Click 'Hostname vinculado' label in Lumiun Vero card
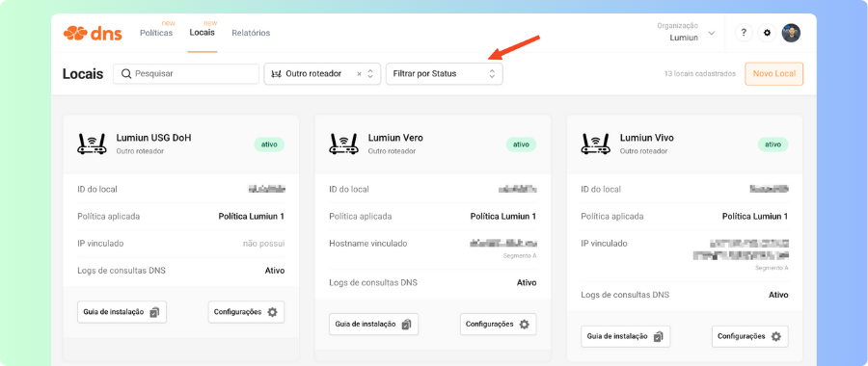The width and height of the screenshot is (868, 366). [x=368, y=244]
